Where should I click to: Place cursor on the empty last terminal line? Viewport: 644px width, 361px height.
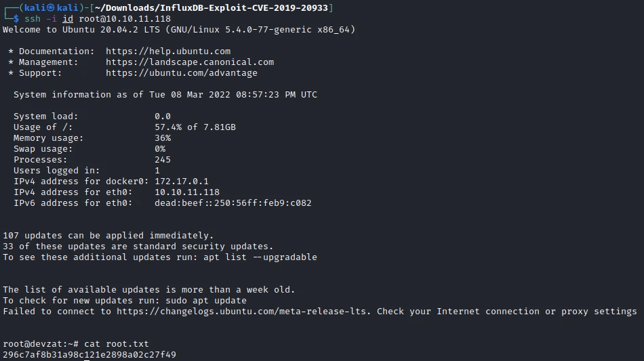click(x=87, y=360)
